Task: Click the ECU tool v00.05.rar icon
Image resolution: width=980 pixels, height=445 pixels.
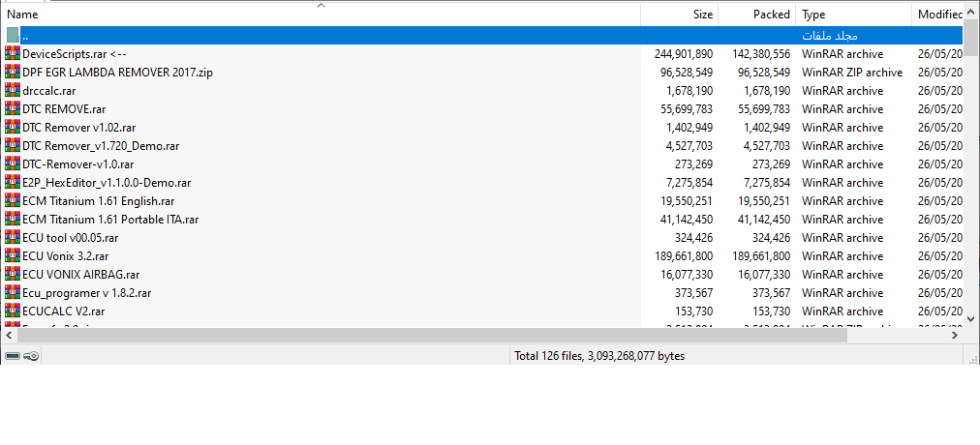Action: (x=13, y=238)
